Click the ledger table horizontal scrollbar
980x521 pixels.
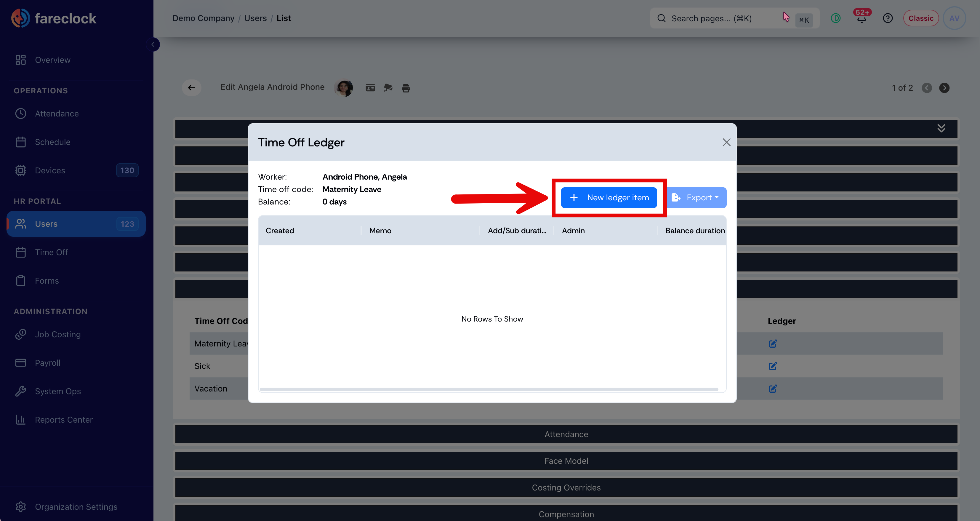point(489,389)
